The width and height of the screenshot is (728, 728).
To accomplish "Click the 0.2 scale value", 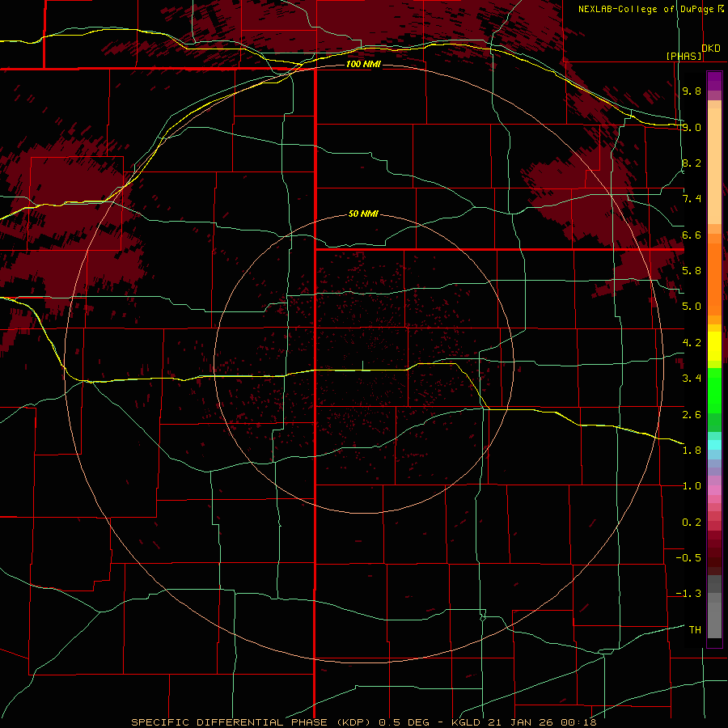I will click(692, 522).
